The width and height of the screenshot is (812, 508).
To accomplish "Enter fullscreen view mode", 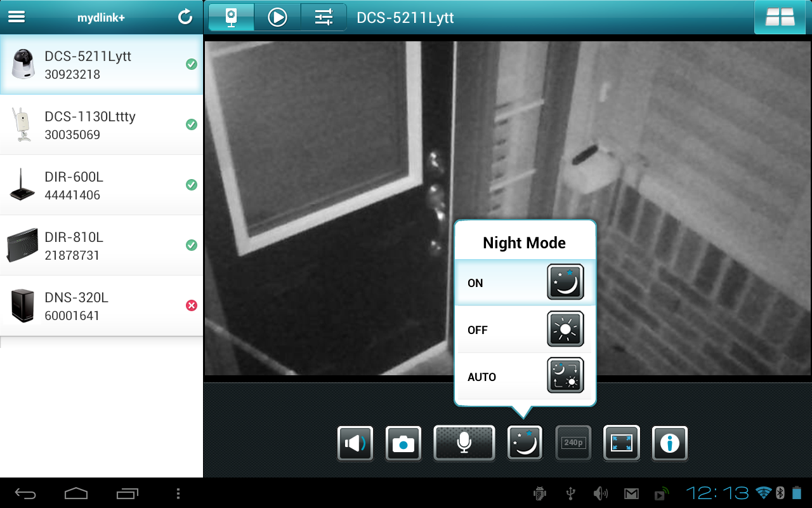I will (x=621, y=443).
